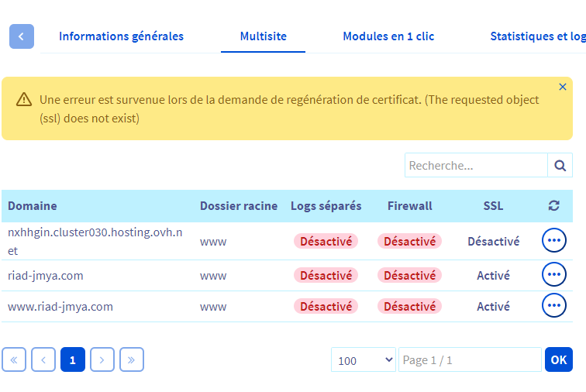Click OK to confirm page number
Viewport: 586px width, 392px height.
pyautogui.click(x=558, y=359)
